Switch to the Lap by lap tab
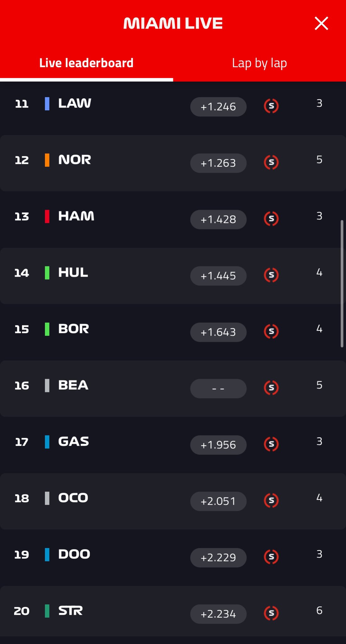Screen dimensions: 346x644 pos(259,63)
